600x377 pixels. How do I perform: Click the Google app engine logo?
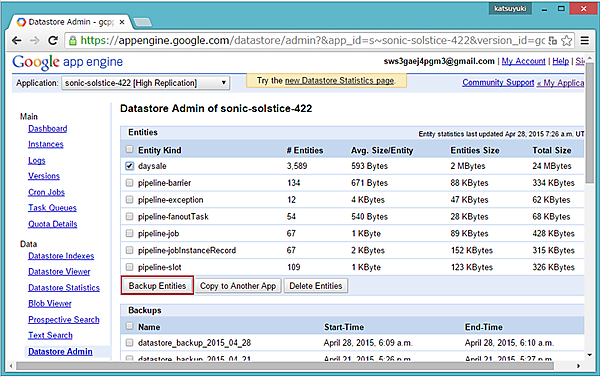[x=67, y=62]
